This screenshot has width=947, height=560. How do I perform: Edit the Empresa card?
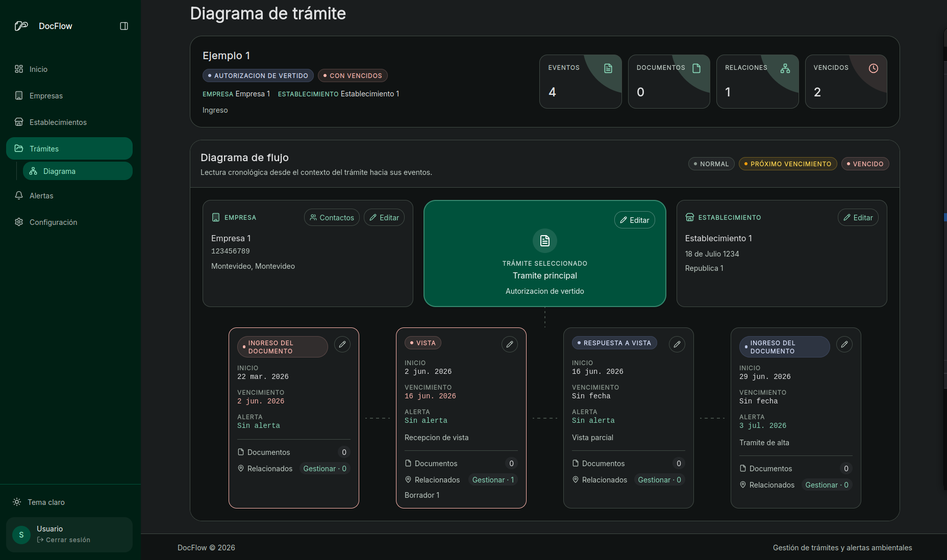pos(384,217)
